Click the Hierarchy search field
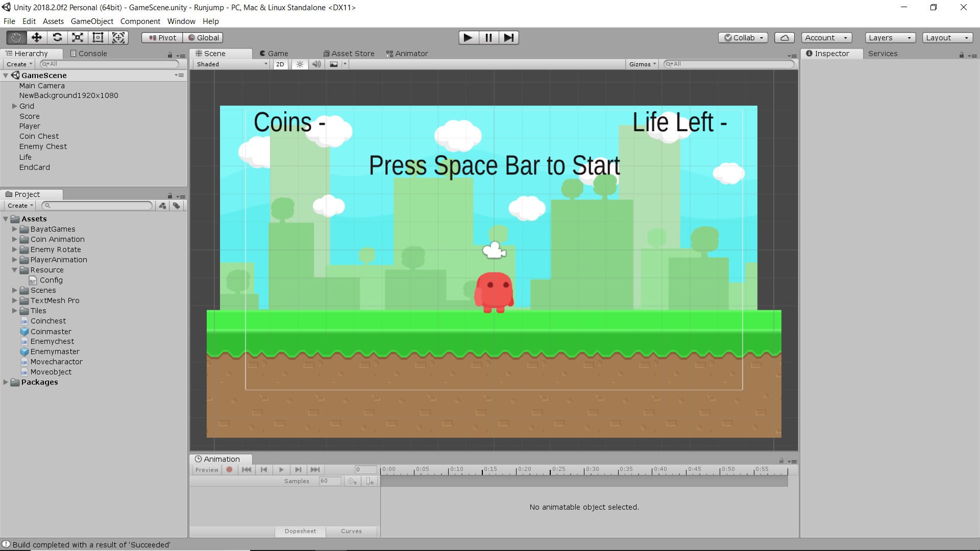The image size is (980, 551). tap(109, 64)
